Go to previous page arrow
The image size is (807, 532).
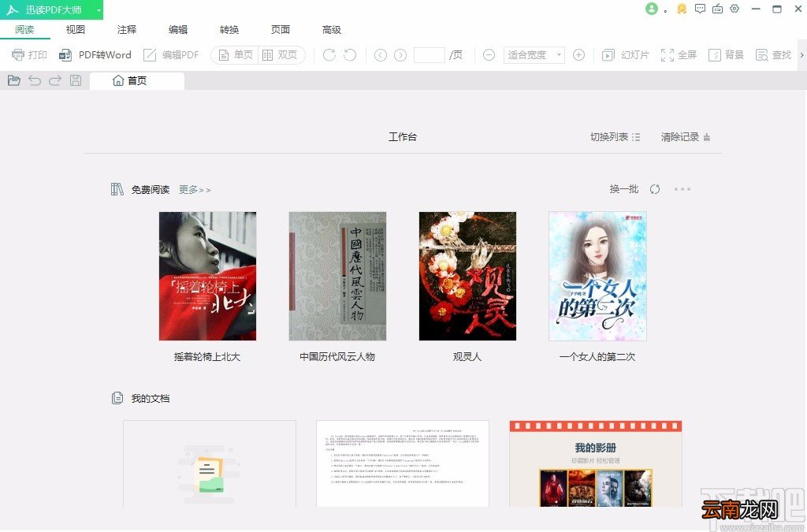coord(381,54)
